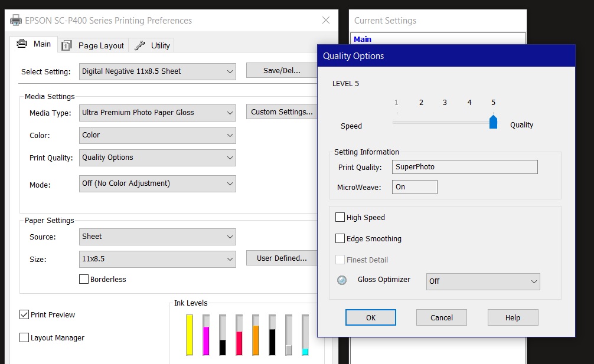This screenshot has width=594, height=364.
Task: Tick the Edge Smoothing checkbox
Action: (x=340, y=238)
